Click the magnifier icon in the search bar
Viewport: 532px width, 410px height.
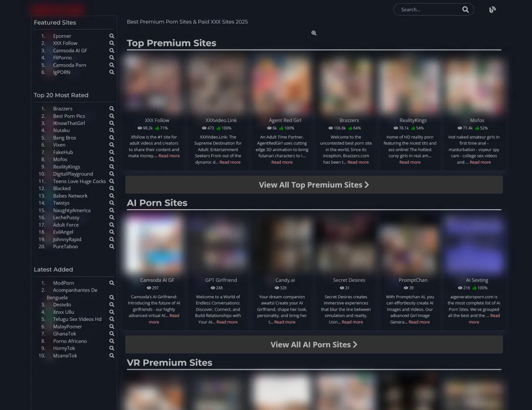pos(465,9)
